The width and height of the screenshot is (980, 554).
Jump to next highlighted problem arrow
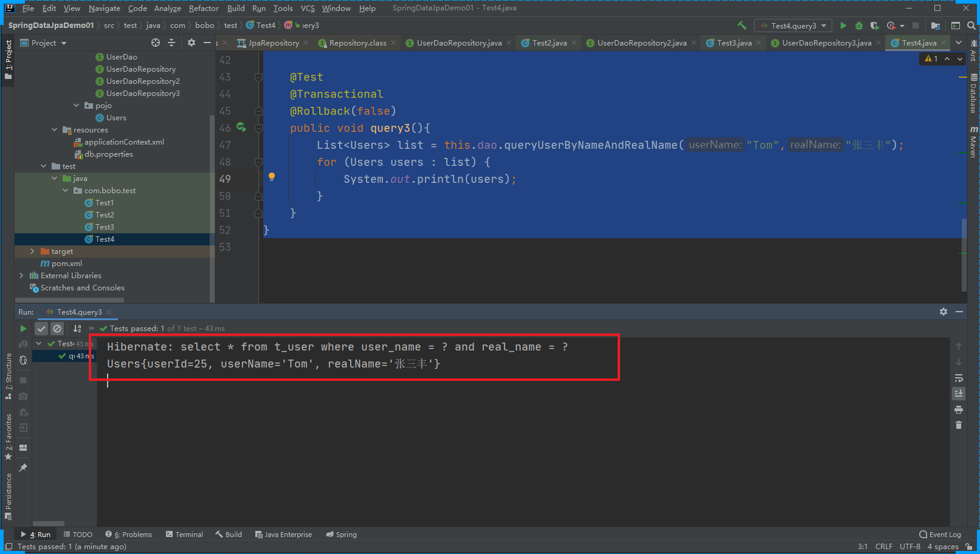point(960,59)
